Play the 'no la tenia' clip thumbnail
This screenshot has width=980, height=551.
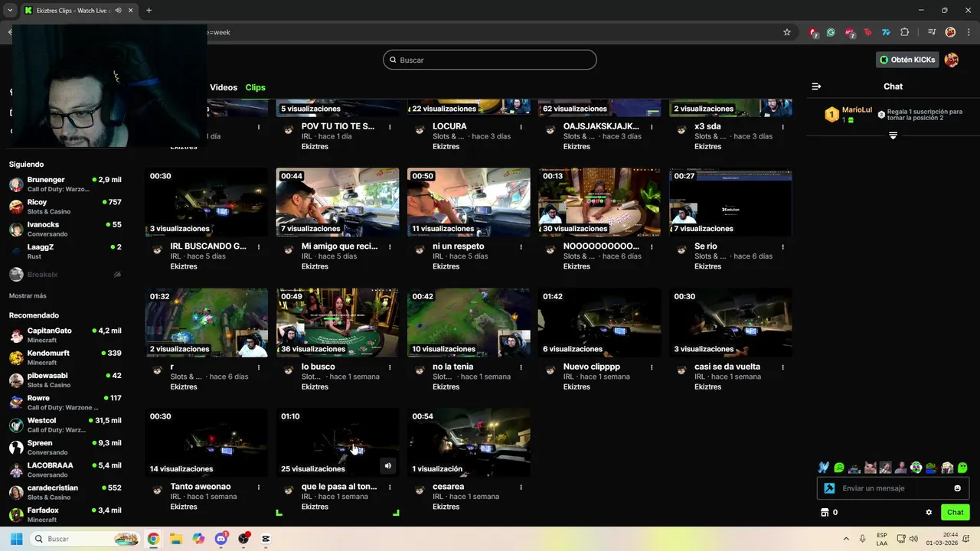[469, 323]
